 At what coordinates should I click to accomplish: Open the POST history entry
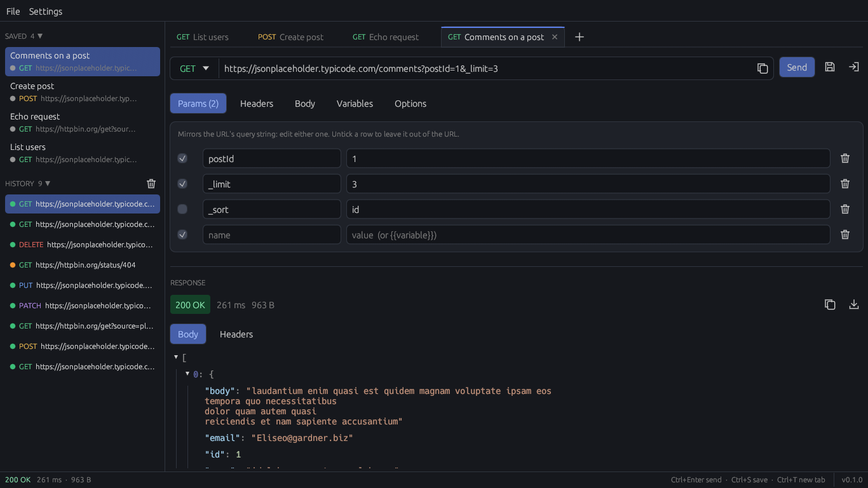pyautogui.click(x=83, y=346)
